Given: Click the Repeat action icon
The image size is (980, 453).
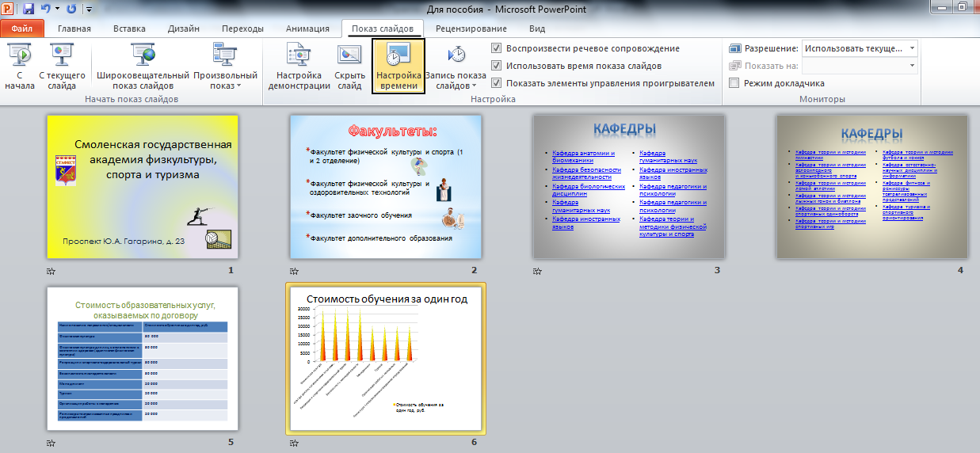Looking at the screenshot, I should coord(71,10).
